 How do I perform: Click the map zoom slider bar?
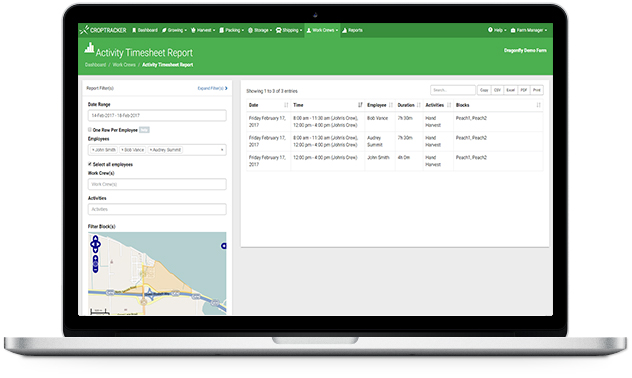[x=96, y=264]
